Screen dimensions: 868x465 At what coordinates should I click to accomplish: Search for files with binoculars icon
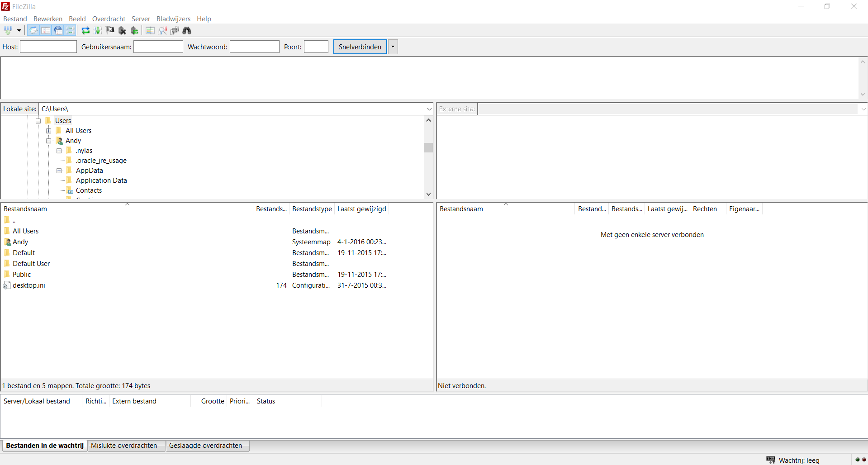pos(187,30)
